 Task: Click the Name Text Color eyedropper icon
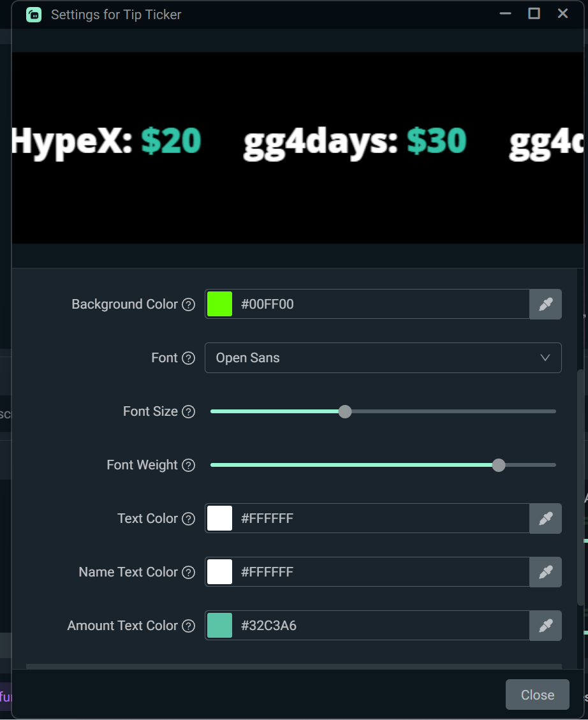(x=545, y=572)
